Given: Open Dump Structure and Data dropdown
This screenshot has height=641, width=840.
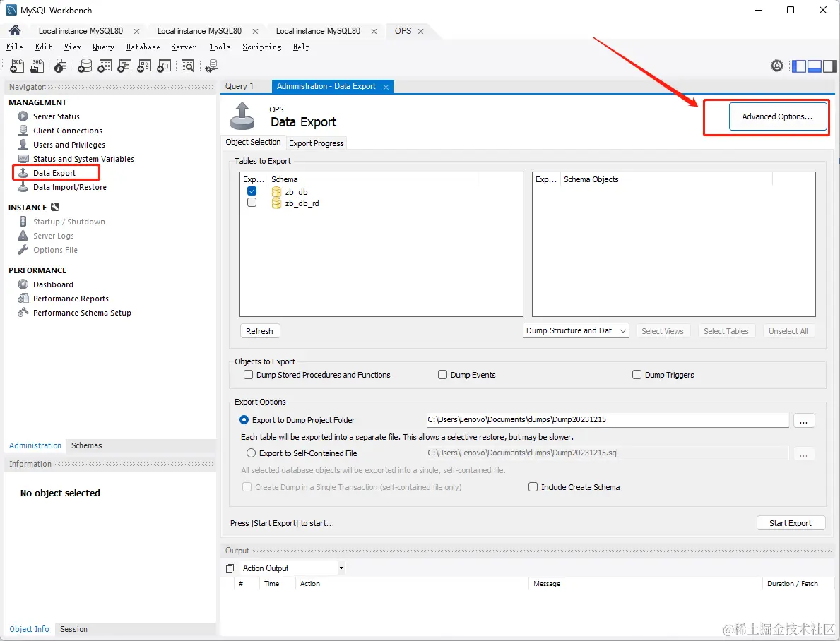Looking at the screenshot, I should point(576,330).
